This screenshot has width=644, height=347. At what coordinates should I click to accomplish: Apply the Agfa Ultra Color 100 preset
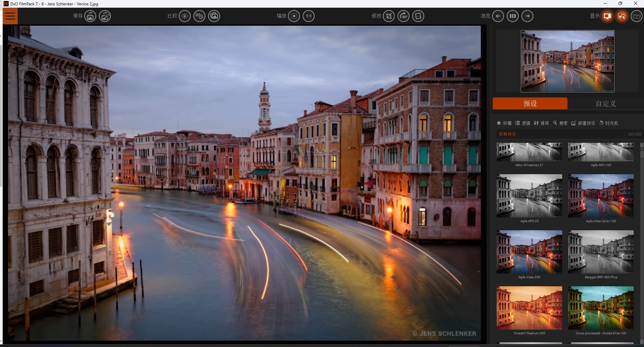pyautogui.click(x=601, y=196)
